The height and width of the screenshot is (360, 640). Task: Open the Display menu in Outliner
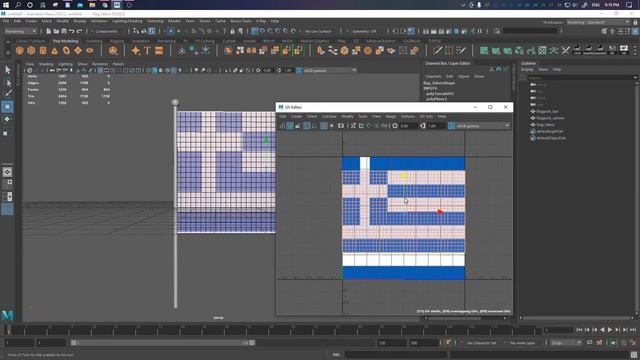click(x=527, y=69)
